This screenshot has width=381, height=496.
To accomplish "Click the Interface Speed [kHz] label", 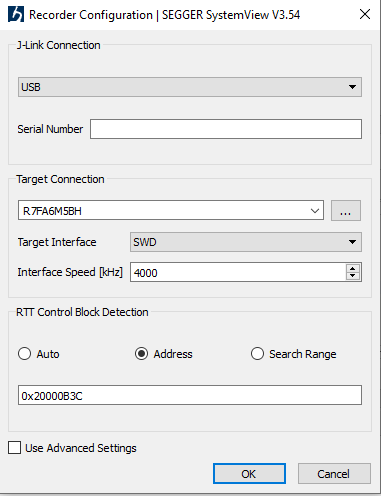I will pos(70,272).
